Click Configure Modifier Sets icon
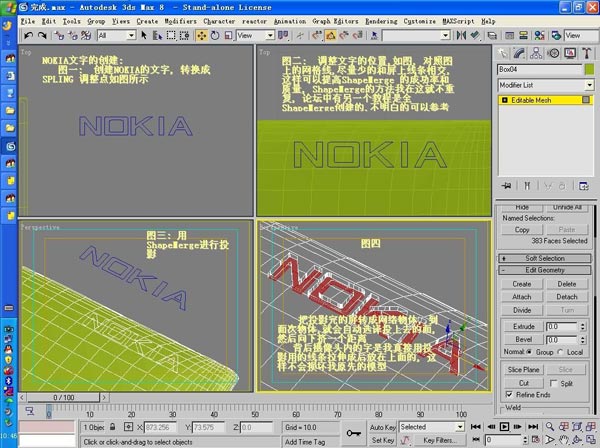 pyautogui.click(x=584, y=186)
